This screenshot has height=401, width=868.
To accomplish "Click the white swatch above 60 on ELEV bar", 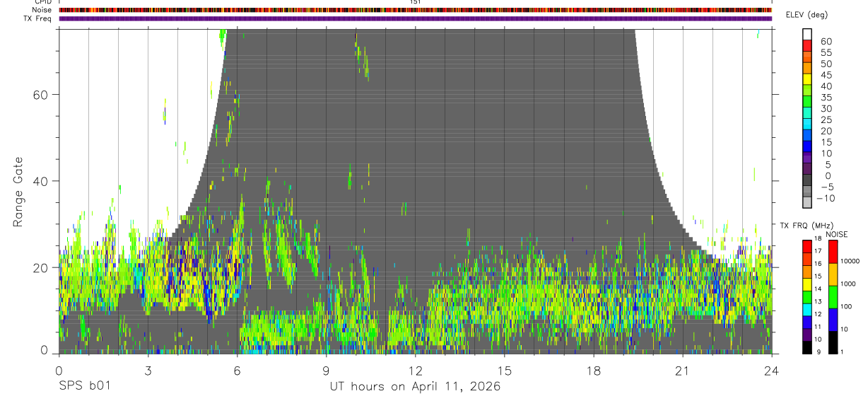I will [807, 35].
